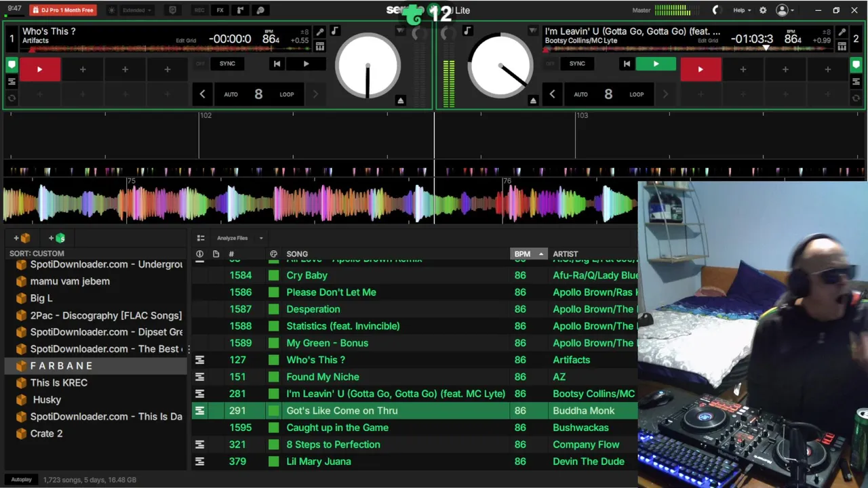Activate AUTO loop on deck 2
The image size is (868, 488).
pyautogui.click(x=581, y=94)
